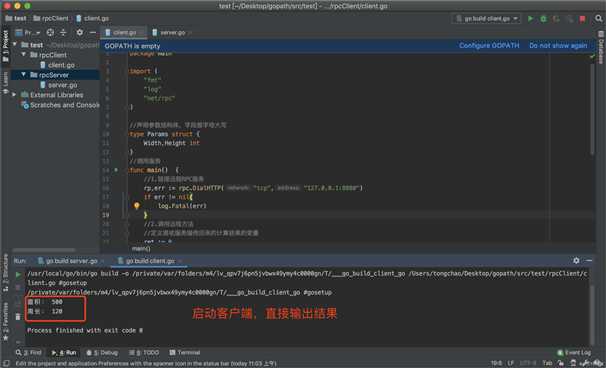Toggle the Project tool window sidebar button
The image size is (606, 368).
5,46
